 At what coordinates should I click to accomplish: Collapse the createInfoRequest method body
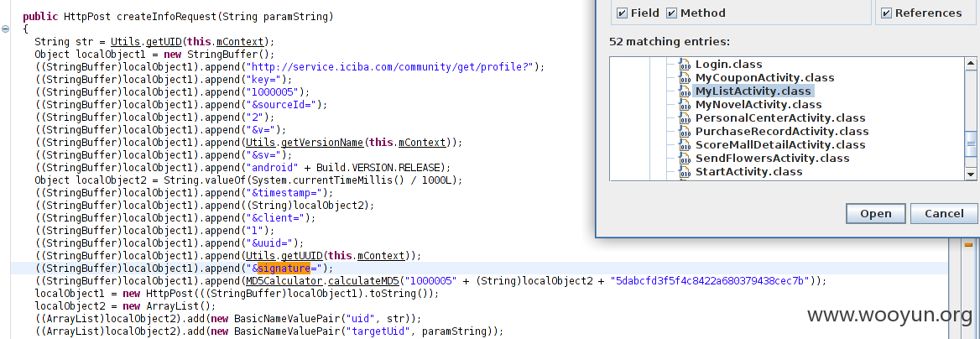(x=6, y=29)
